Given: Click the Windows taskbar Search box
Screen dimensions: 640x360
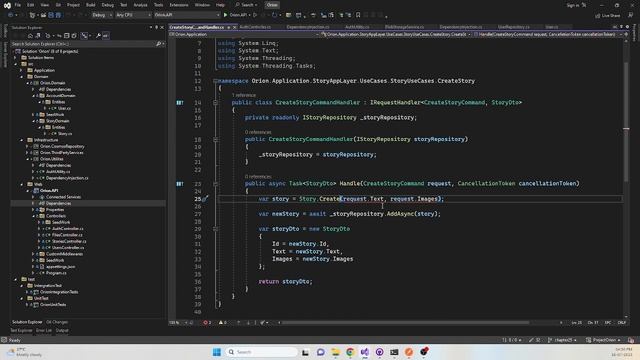Looking at the screenshot, I should point(262,352).
